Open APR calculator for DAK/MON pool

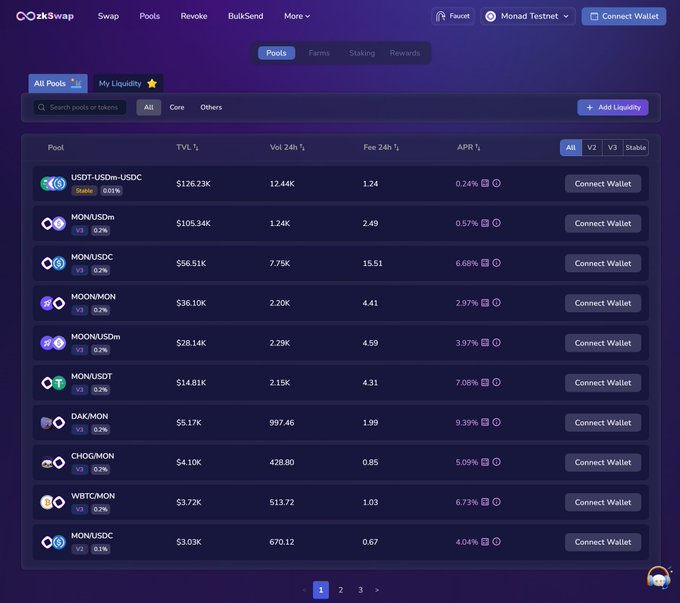[x=485, y=422]
